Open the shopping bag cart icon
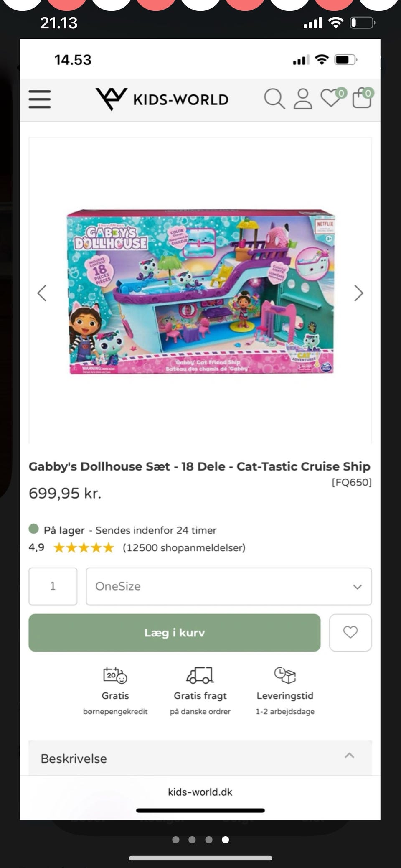Viewport: 401px width, 868px height. click(363, 98)
